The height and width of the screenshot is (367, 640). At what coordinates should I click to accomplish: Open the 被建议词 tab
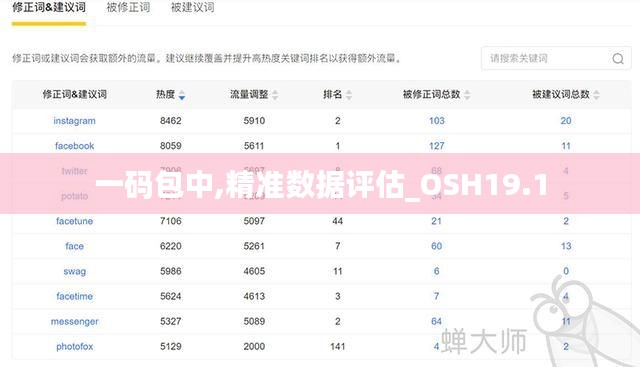[x=192, y=7]
